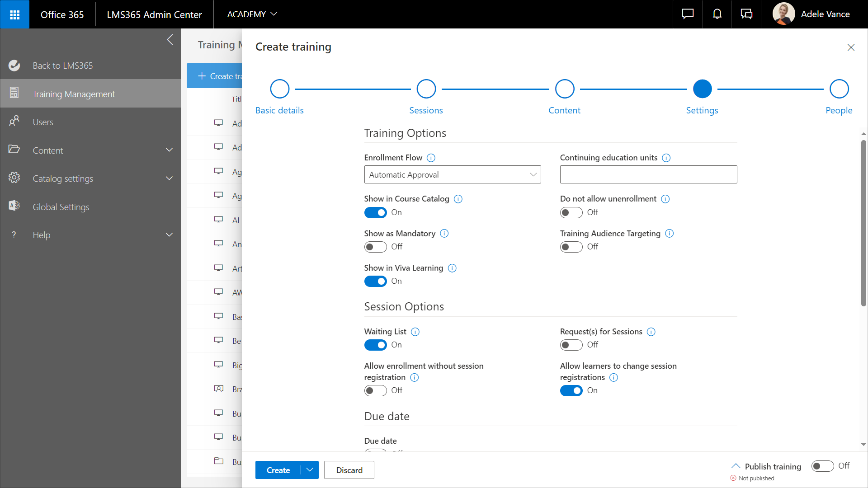This screenshot has width=868, height=488.
Task: Open the Enrollment Flow dropdown
Action: [x=452, y=174]
